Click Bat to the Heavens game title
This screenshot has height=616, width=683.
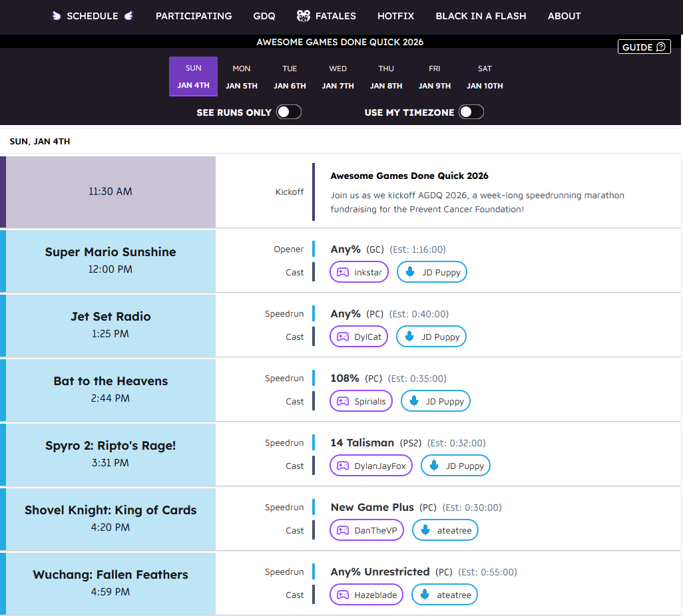[x=111, y=381]
